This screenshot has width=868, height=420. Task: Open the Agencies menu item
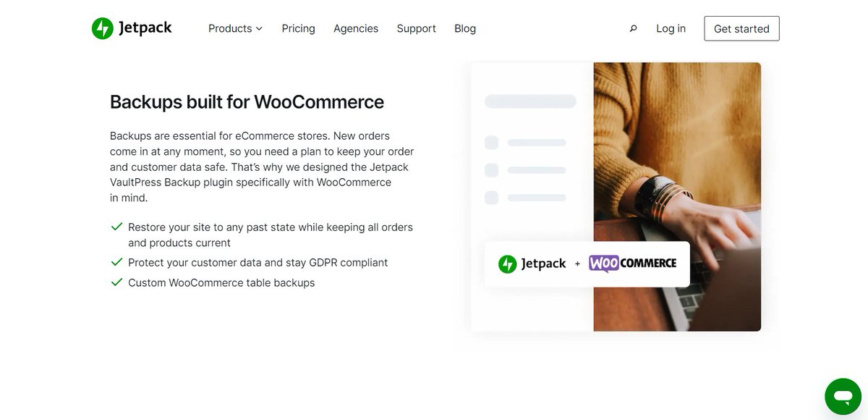(x=356, y=29)
